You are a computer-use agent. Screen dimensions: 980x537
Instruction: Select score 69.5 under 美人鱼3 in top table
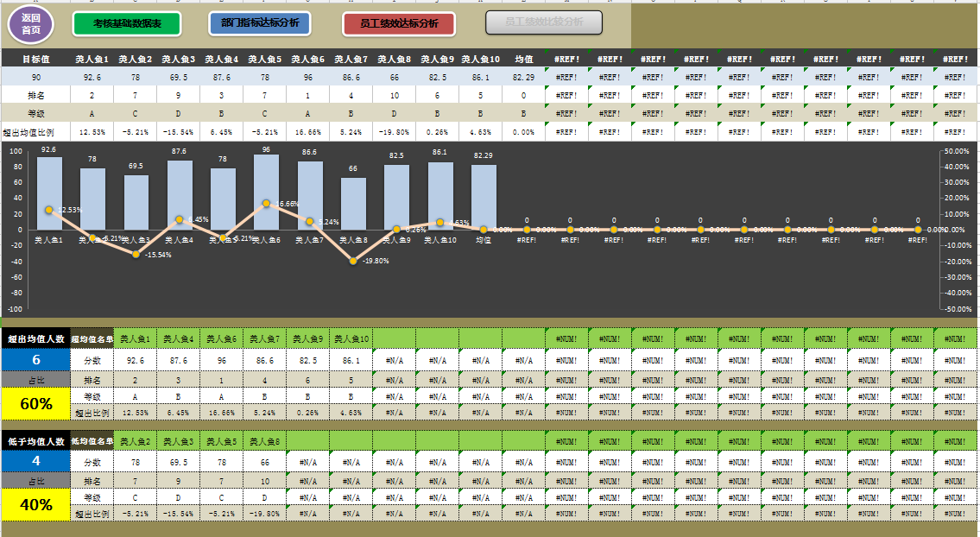[178, 77]
